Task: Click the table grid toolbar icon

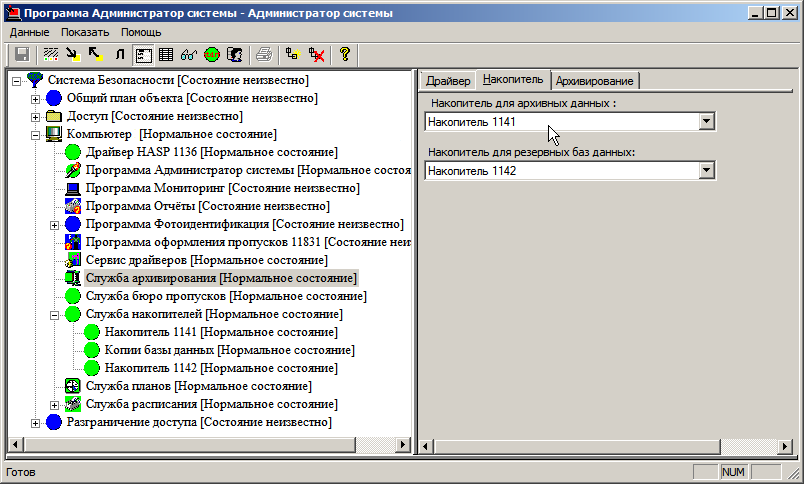Action: (x=166, y=55)
